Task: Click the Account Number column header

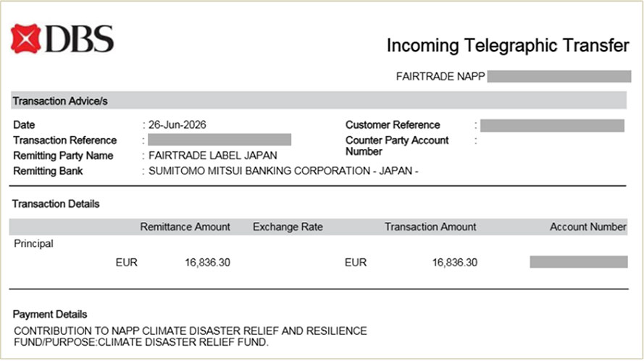Action: (x=588, y=227)
